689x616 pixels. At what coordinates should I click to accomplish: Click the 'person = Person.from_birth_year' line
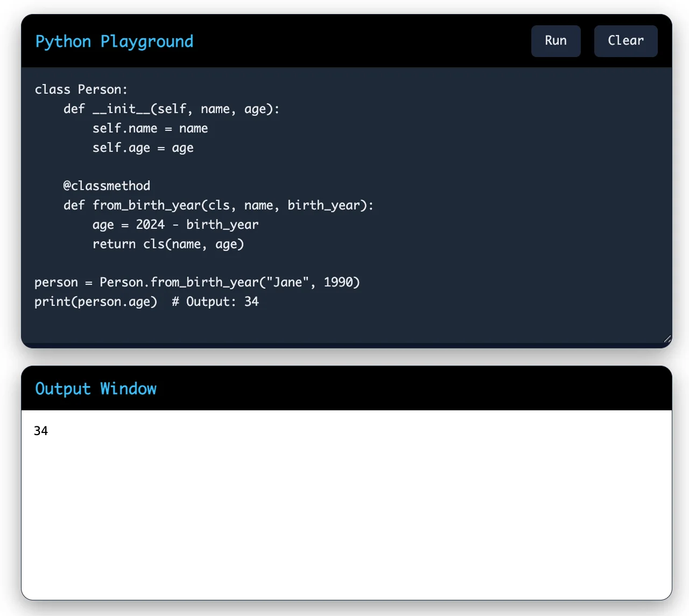pyautogui.click(x=197, y=282)
